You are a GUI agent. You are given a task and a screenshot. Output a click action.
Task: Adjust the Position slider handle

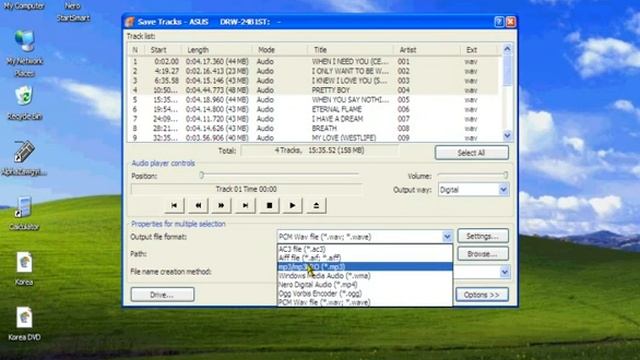(x=202, y=175)
